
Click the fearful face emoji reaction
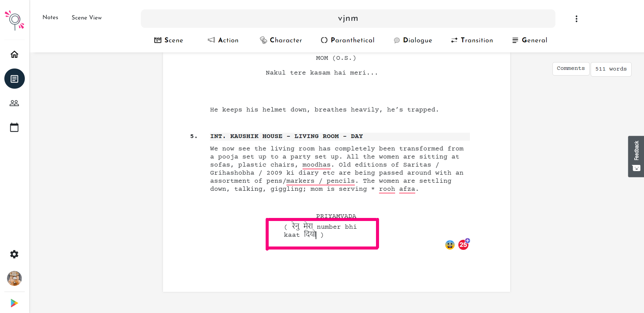449,244
